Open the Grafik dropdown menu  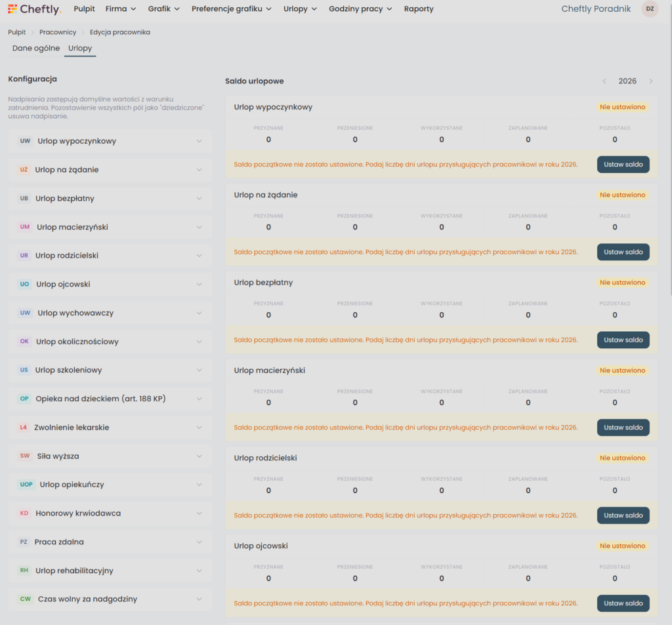coord(163,9)
